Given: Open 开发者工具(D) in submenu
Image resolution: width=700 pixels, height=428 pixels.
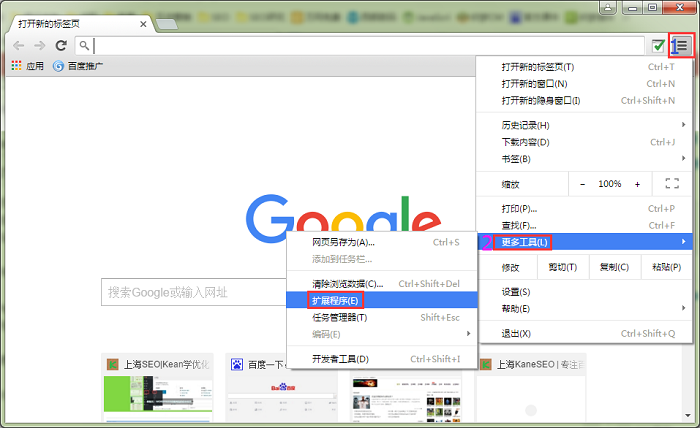Looking at the screenshot, I should (382, 359).
